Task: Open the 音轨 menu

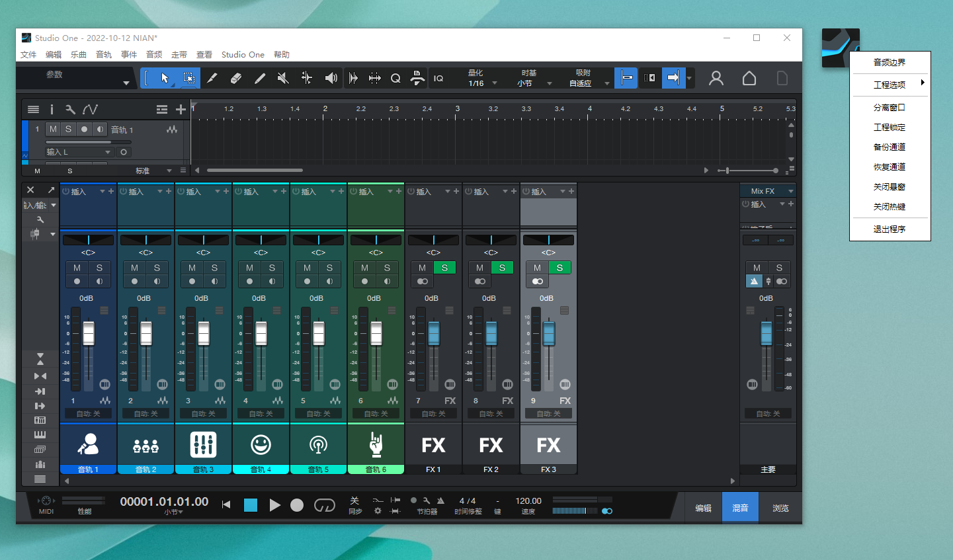Action: click(104, 55)
